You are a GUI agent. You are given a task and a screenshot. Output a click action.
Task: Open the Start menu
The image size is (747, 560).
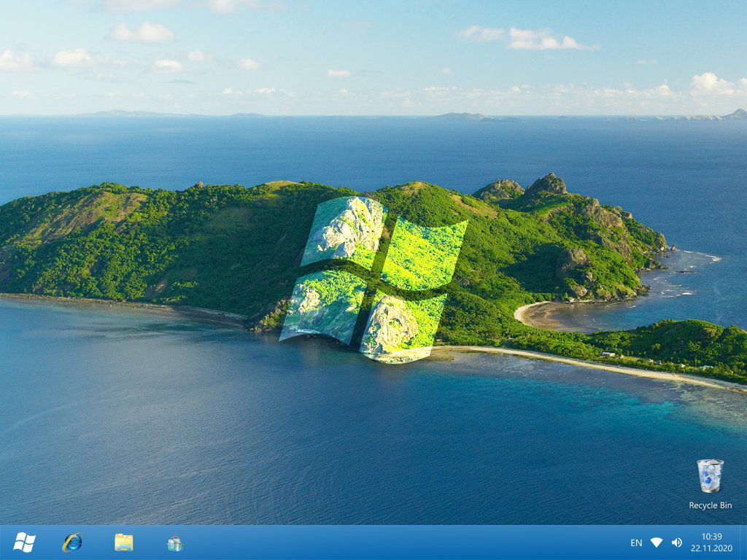(x=24, y=542)
